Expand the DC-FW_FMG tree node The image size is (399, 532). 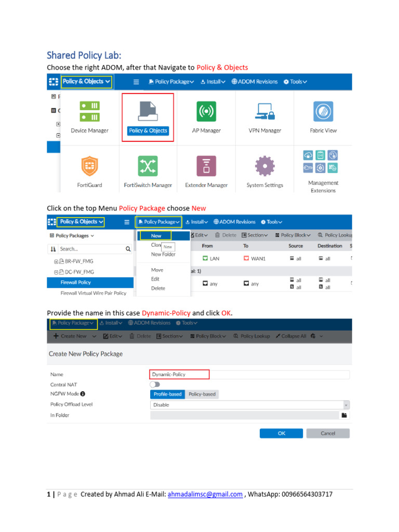point(56,272)
